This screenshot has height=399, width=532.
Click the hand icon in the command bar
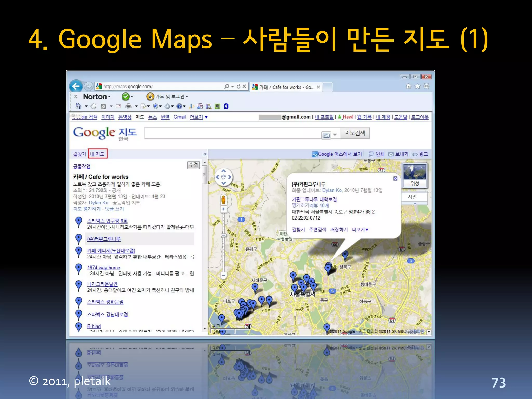pyautogui.click(x=93, y=106)
